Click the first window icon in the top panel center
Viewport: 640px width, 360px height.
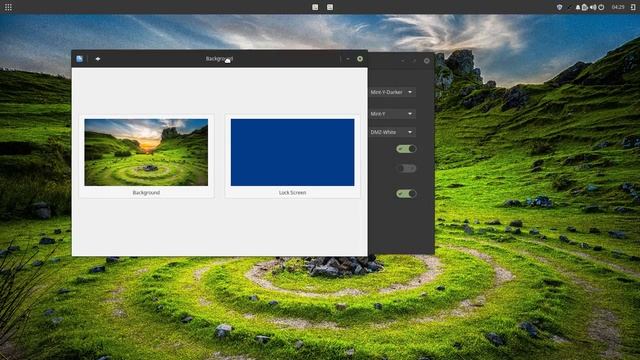coord(315,7)
